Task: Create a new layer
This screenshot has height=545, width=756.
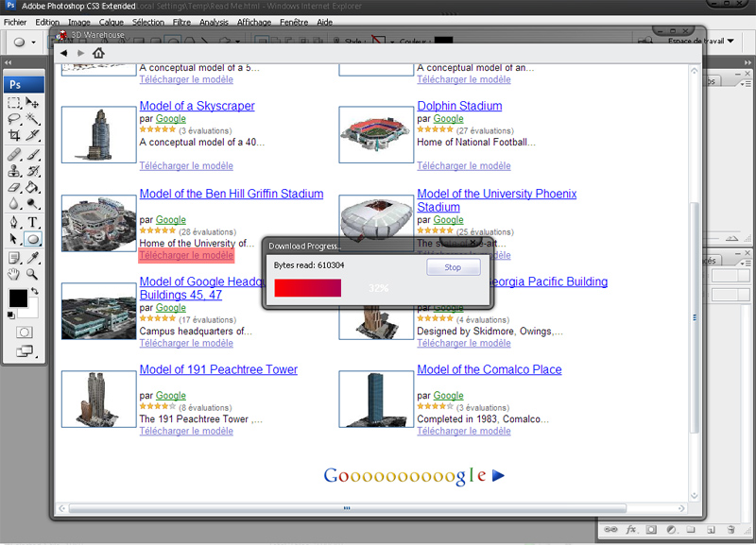Action: tap(711, 530)
